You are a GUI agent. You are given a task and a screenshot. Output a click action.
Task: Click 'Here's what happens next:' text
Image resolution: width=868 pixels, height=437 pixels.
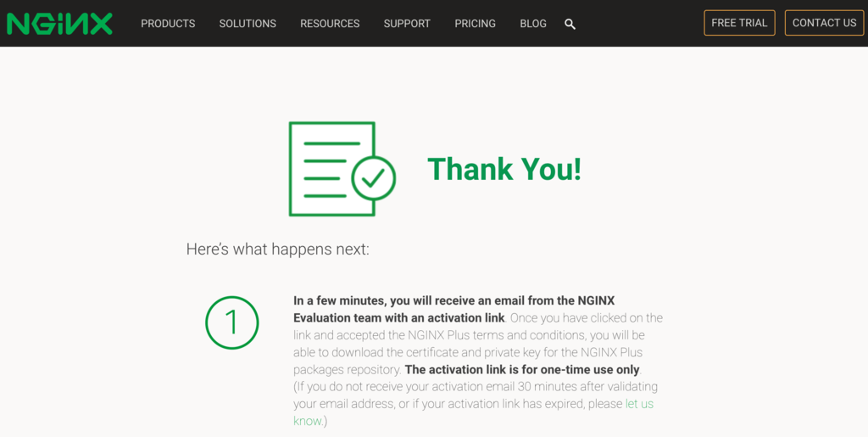tap(277, 249)
